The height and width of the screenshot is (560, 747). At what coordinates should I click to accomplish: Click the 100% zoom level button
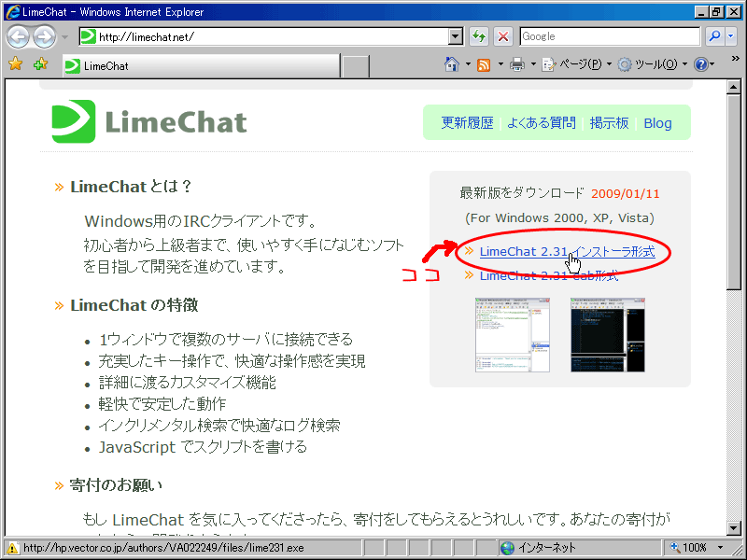pos(689,548)
